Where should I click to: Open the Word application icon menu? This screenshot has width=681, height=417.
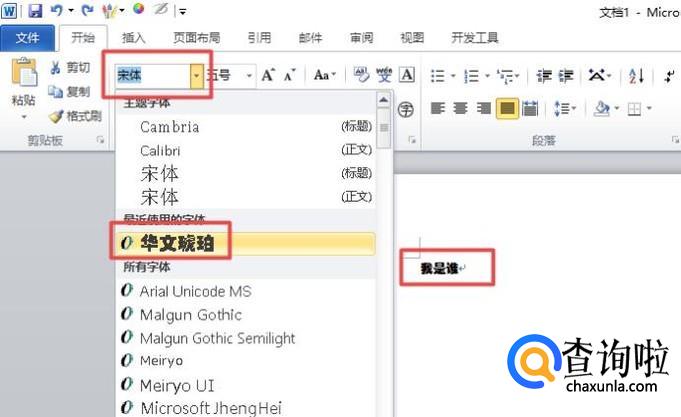point(9,10)
